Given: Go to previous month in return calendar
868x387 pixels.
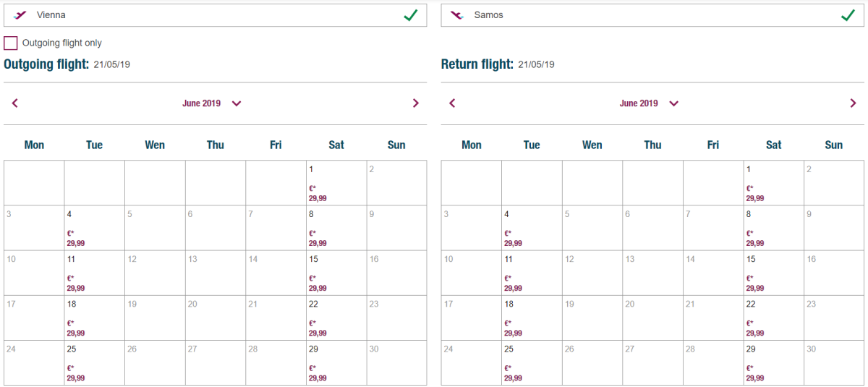Looking at the screenshot, I should click(x=452, y=103).
